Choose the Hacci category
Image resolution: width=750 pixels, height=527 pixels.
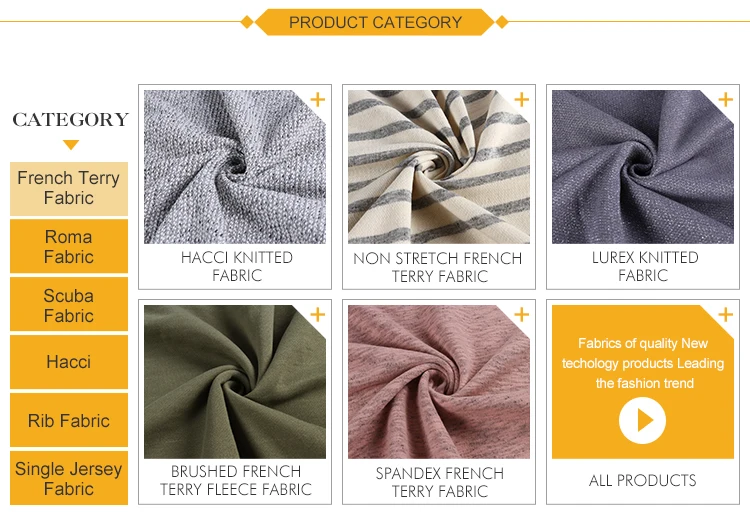click(x=69, y=362)
